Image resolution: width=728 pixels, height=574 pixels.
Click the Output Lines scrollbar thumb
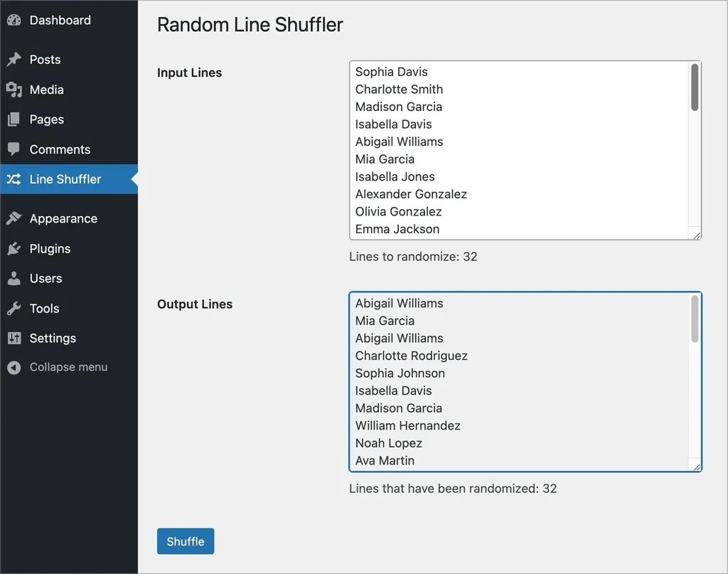point(695,318)
